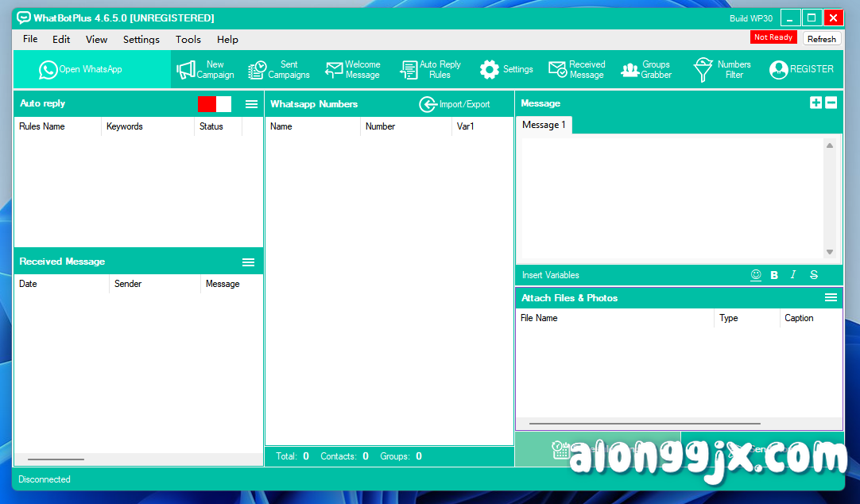Toggle strikethrough formatting in message editor
Viewport: 860px width, 504px height.
coord(813,274)
